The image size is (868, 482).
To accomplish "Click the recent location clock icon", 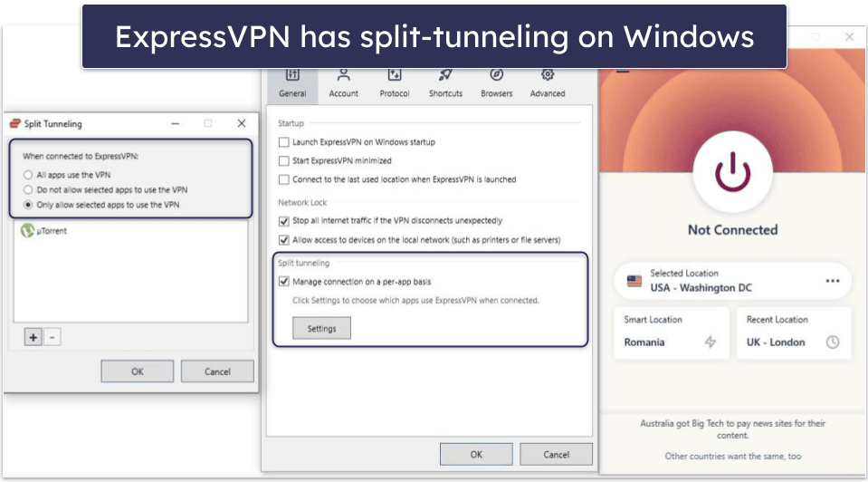I will (833, 342).
